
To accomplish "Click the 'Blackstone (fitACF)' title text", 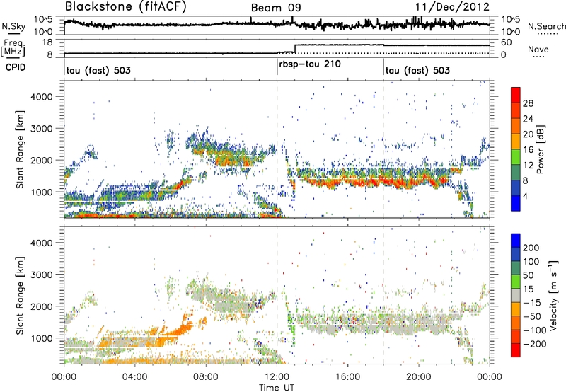I will [126, 7].
